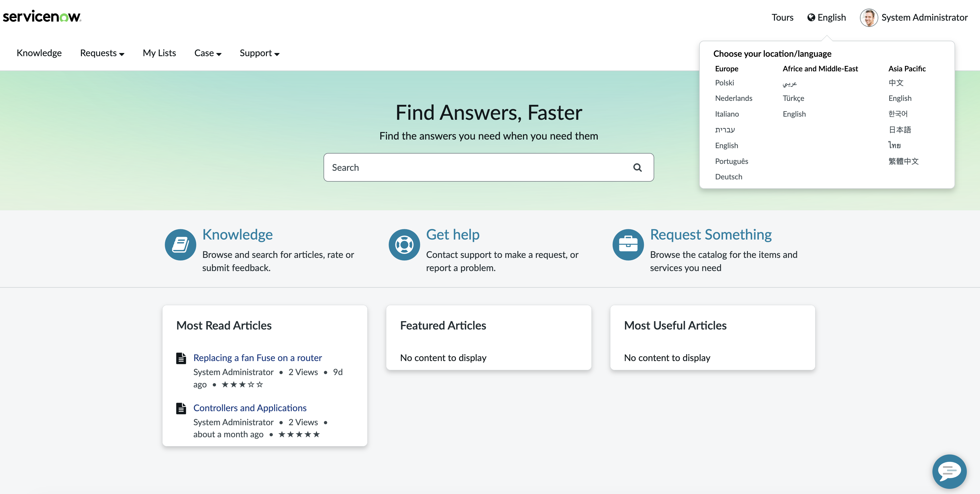Viewport: 980px width, 494px height.
Task: Select Nederlands language
Action: (x=734, y=99)
